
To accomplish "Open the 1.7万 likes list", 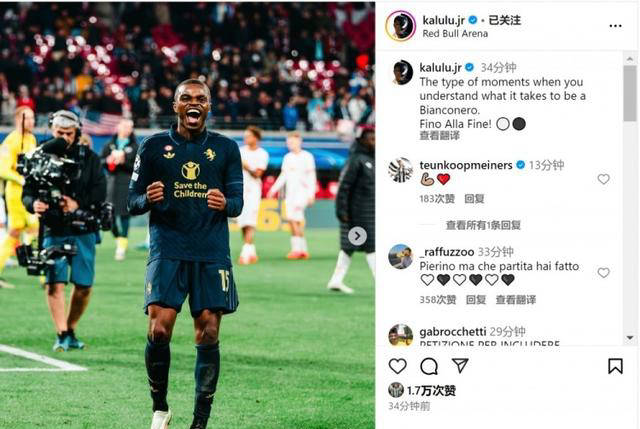I will [x=431, y=391].
